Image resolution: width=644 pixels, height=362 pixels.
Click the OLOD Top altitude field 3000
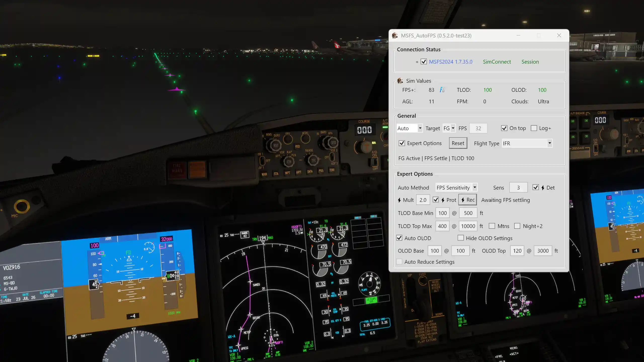[543, 251]
